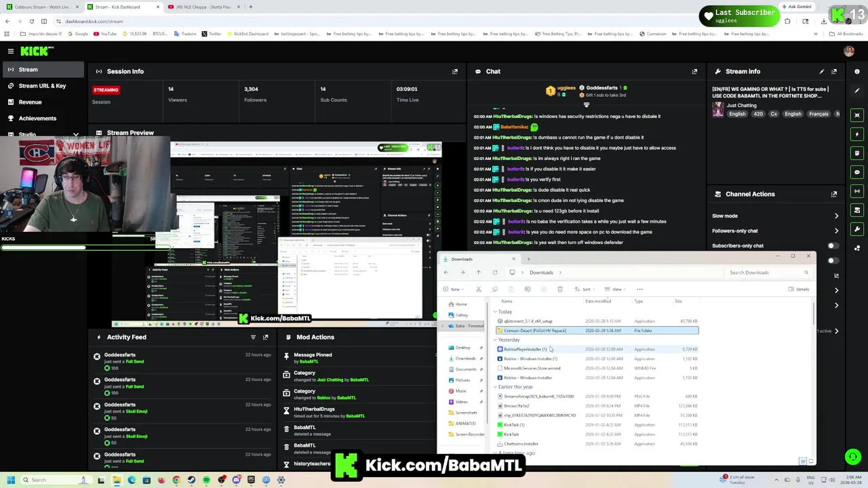Screen dimensions: 868x488
Task: Select Crimson Desert [FitGirl HV Repack] folder
Action: [597, 331]
